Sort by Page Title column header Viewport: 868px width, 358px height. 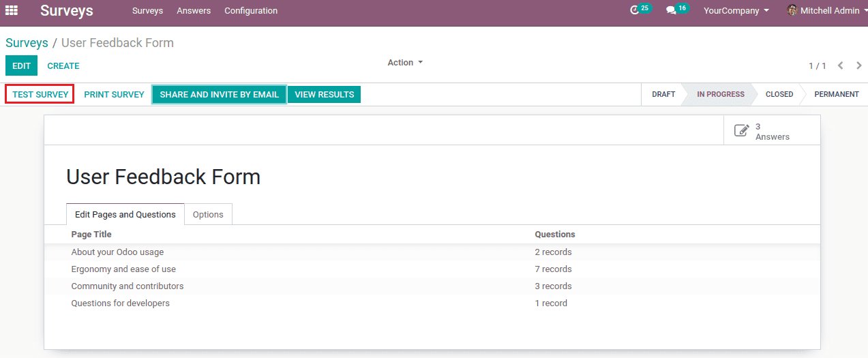coord(91,235)
